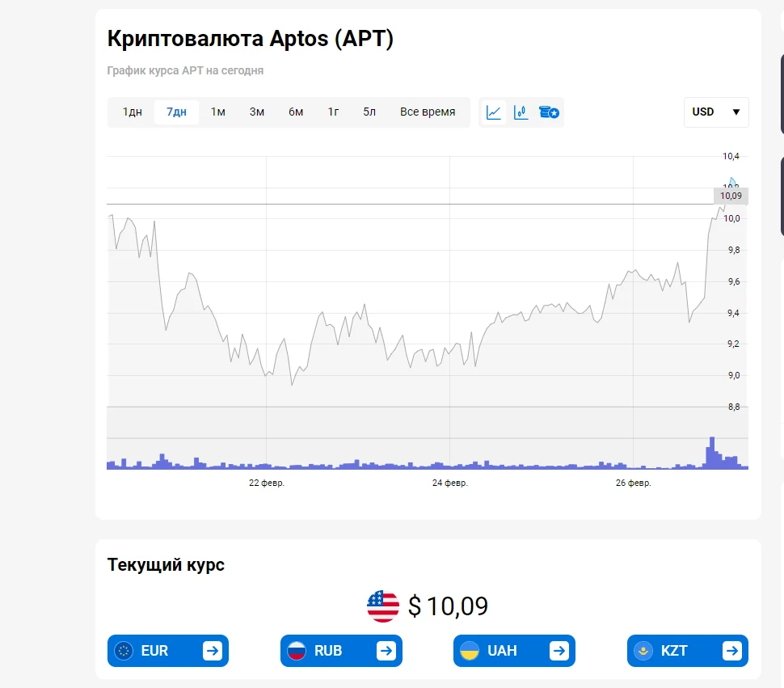This screenshot has height=688, width=784.
Task: Click the 24 февр. date marker
Action: click(x=450, y=483)
